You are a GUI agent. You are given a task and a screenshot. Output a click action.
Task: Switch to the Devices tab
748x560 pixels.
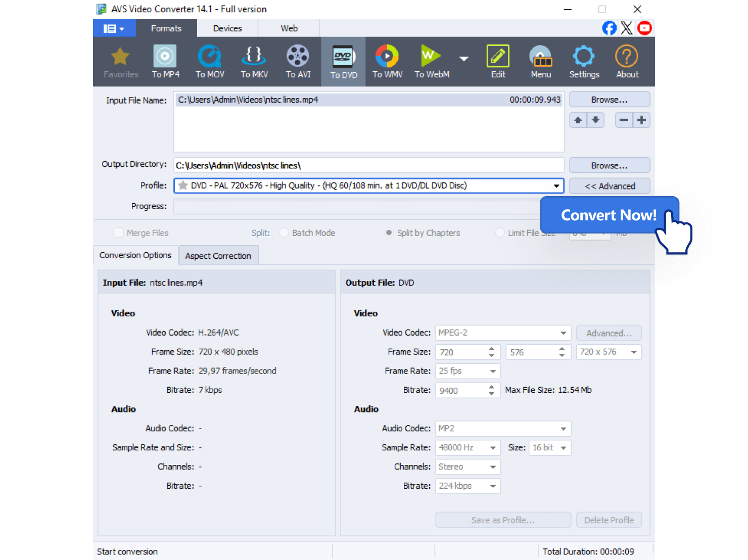(227, 29)
